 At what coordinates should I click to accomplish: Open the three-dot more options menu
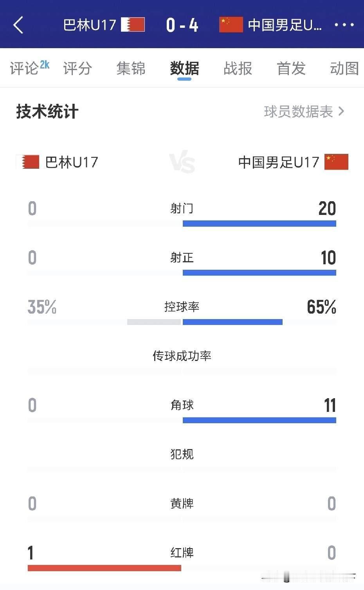point(344,25)
